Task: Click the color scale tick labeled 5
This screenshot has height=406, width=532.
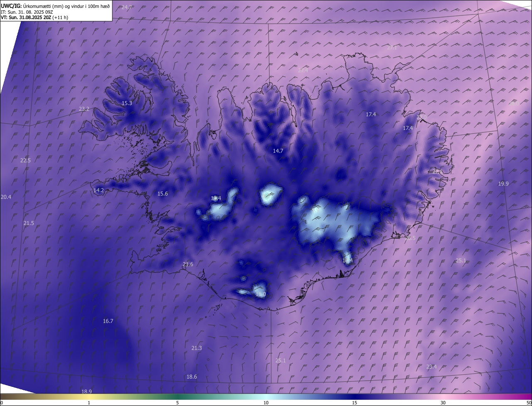Action: pyautogui.click(x=177, y=403)
